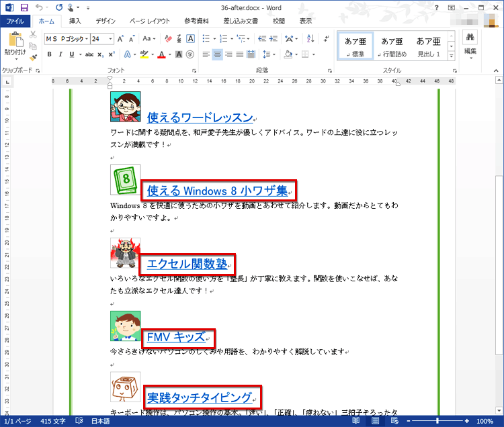Screen dimensions: 504x427
Task: Click the 415 文字 word count in status bar
Action: [53, 421]
